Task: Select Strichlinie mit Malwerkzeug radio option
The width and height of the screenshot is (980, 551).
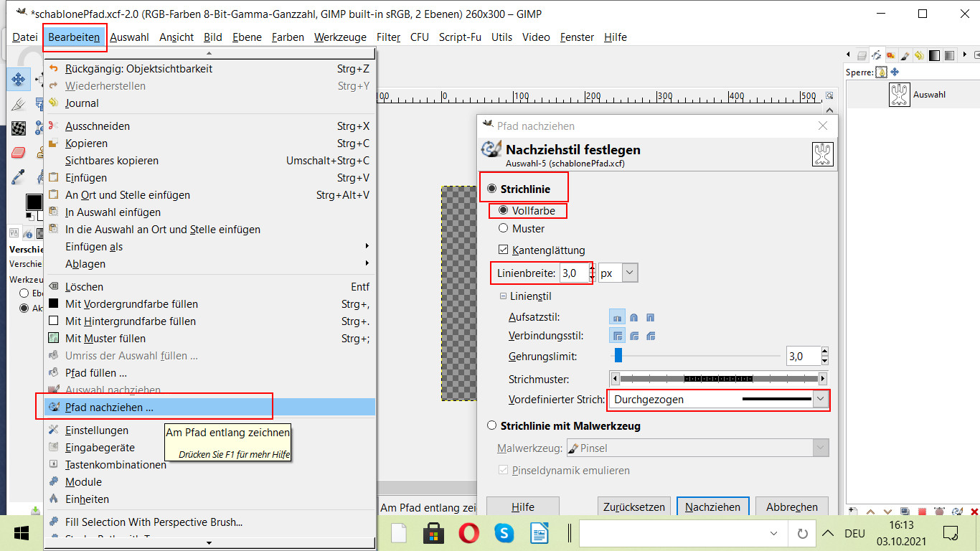Action: (x=564, y=425)
